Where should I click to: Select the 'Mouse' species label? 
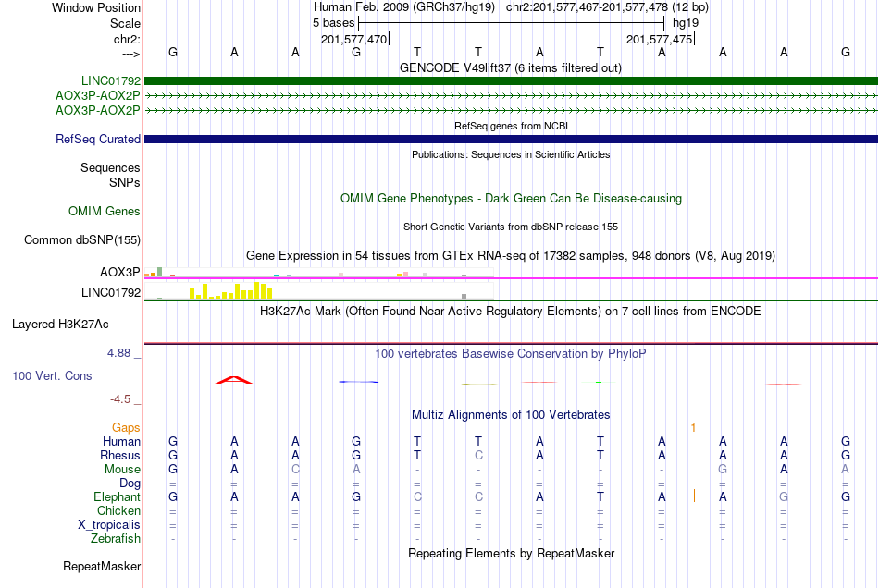[122, 470]
